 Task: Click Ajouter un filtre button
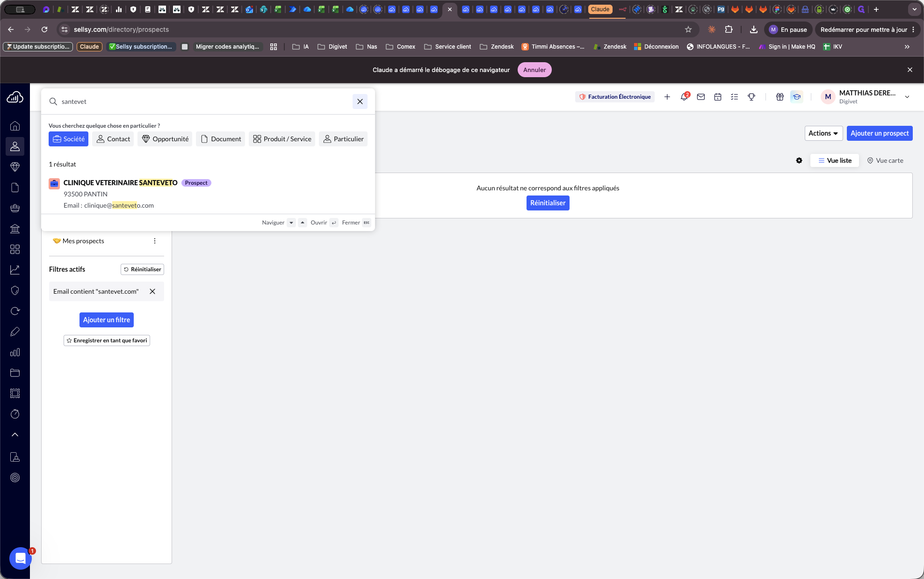[107, 320]
